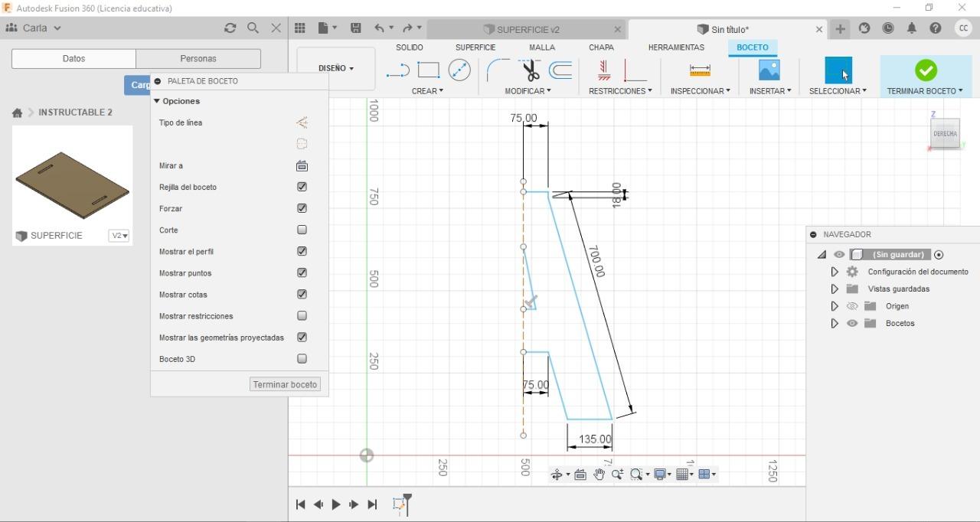This screenshot has height=522, width=980.
Task: Apply horizontal/vertical constraint icon
Action: [604, 70]
